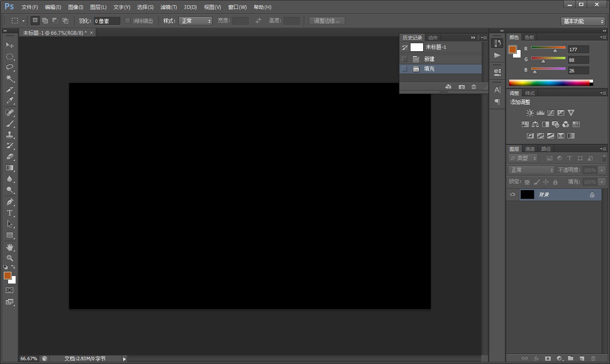Open the layer blend mode 正常 dropdown
The image size is (610, 364).
point(531,170)
